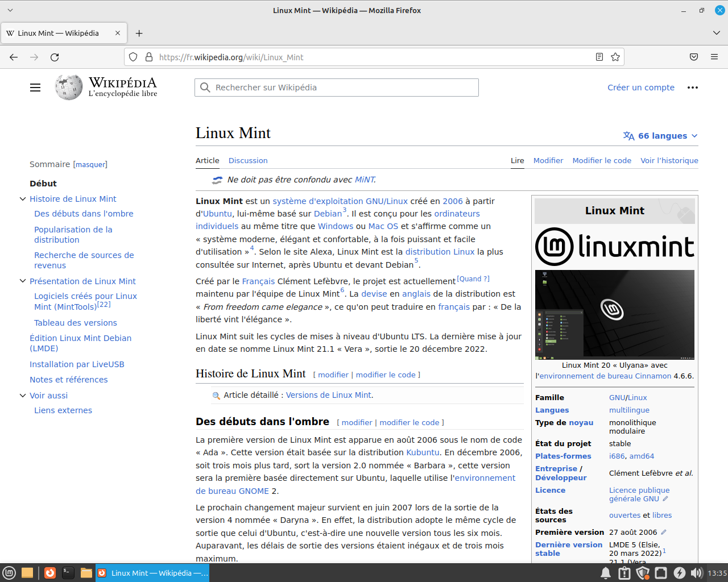
Task: Collapse Voir aussi section in sommaire
Action: [23, 396]
